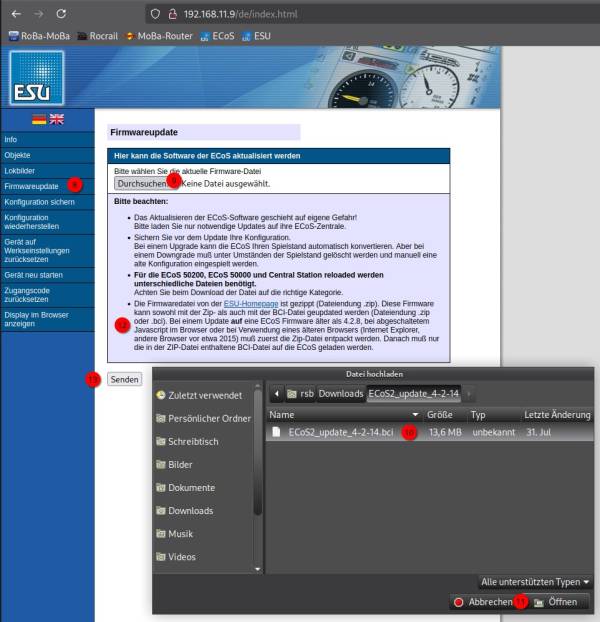The image size is (600, 622).
Task: Click the Senden button
Action: coord(125,379)
